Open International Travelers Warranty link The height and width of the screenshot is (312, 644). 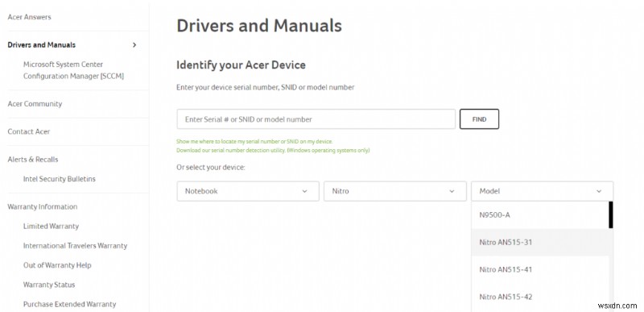(x=75, y=246)
